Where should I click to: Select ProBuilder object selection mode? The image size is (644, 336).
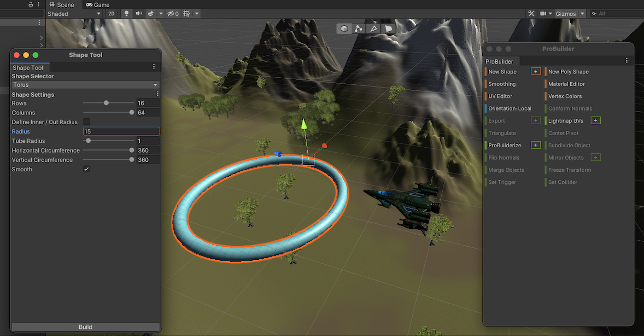(344, 28)
